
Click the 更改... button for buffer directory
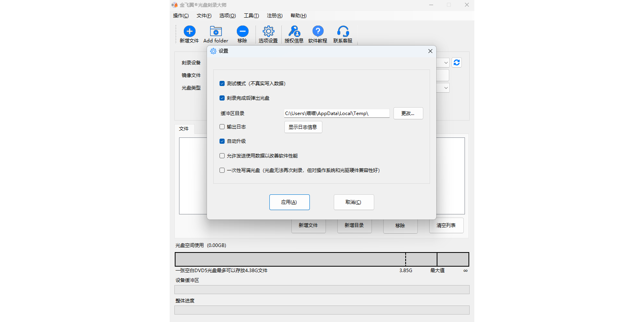point(408,113)
